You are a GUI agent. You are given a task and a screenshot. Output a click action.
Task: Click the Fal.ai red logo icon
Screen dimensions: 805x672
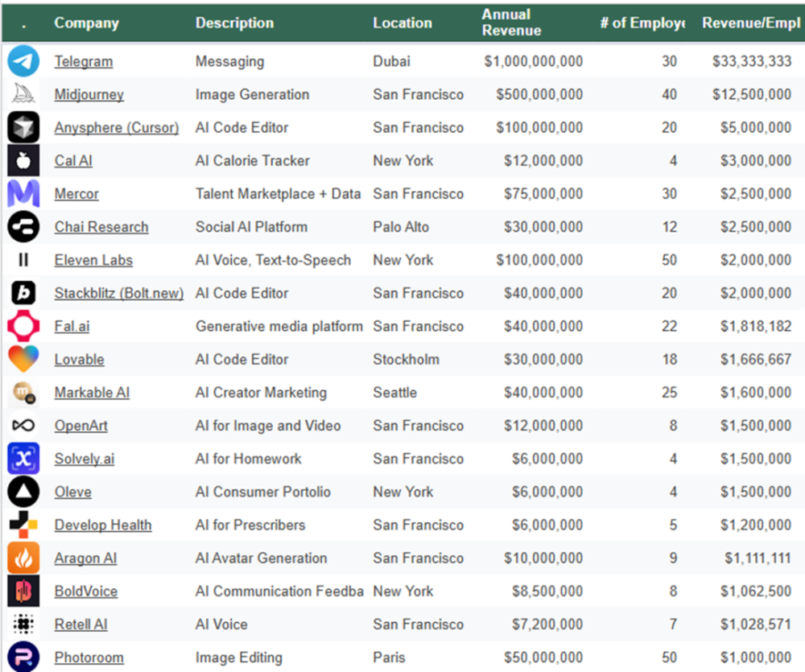pyautogui.click(x=23, y=326)
